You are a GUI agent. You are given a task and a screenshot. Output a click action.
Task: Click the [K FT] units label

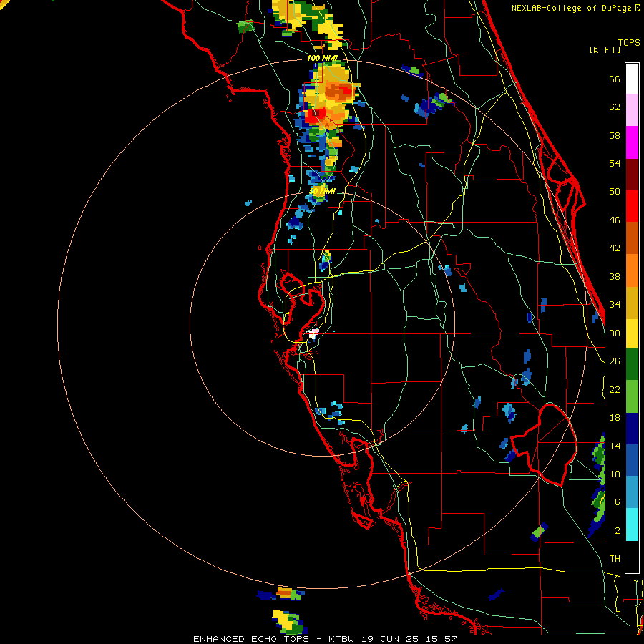(x=605, y=49)
